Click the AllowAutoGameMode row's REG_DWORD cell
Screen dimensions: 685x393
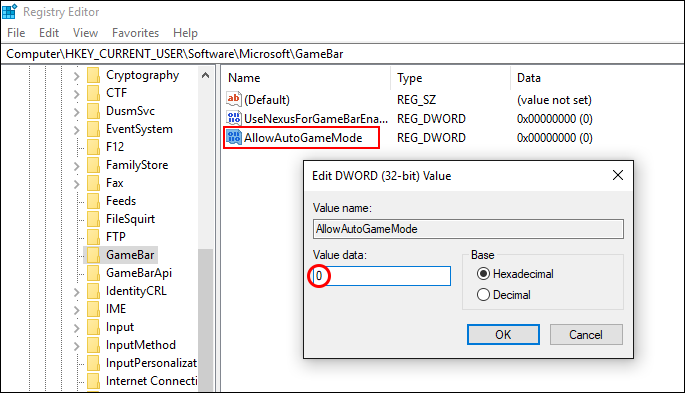[431, 138]
